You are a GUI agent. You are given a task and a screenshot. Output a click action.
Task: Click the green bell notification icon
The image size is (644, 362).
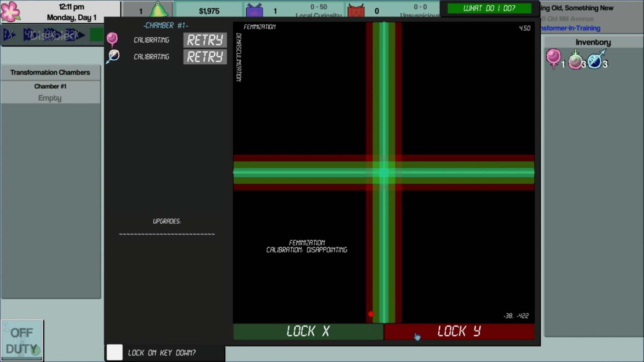point(159,9)
